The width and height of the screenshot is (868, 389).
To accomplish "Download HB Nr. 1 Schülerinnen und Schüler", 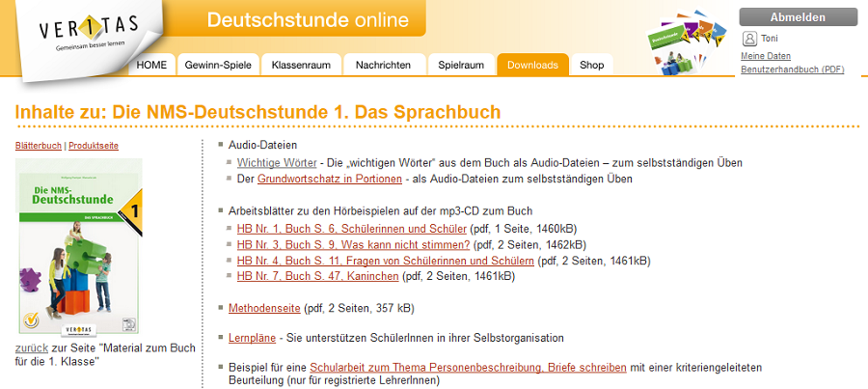I will coord(351,229).
